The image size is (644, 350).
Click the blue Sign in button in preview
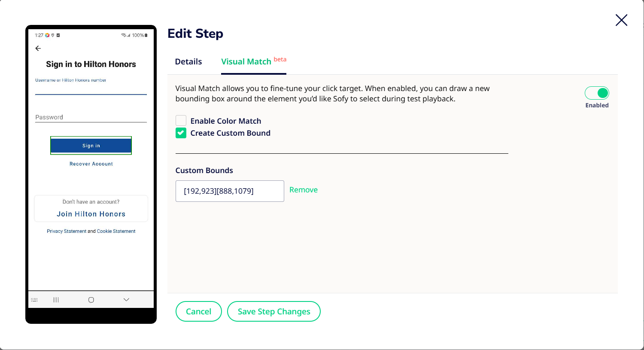[x=91, y=146]
